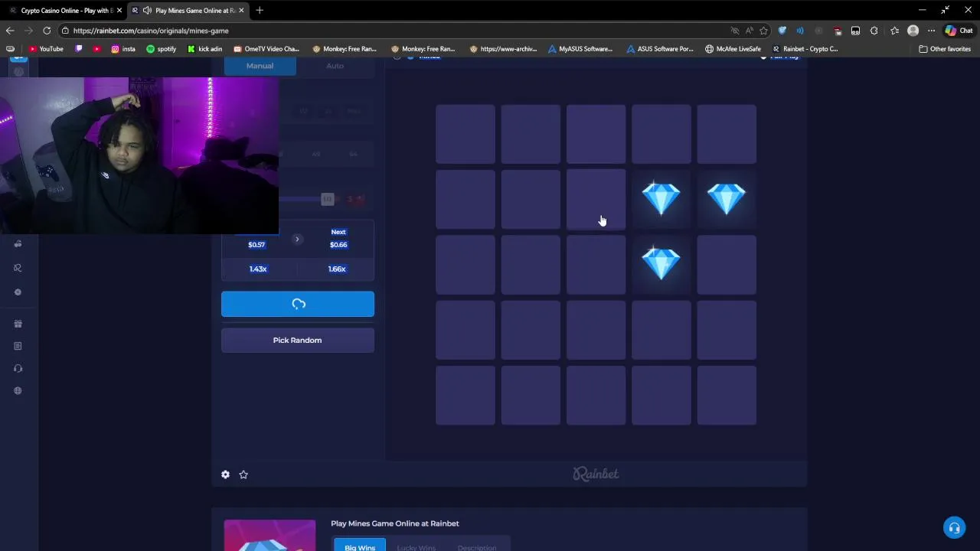Reload the page with the refresh icon
Screen dimensions: 980x551
click(47, 31)
